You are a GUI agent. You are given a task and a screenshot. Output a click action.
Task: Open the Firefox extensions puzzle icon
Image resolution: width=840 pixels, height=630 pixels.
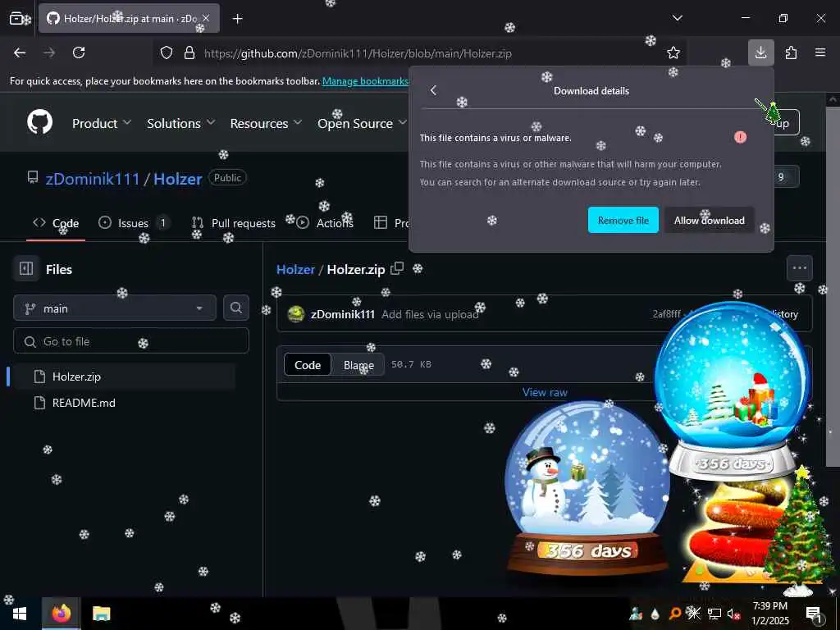[791, 52]
